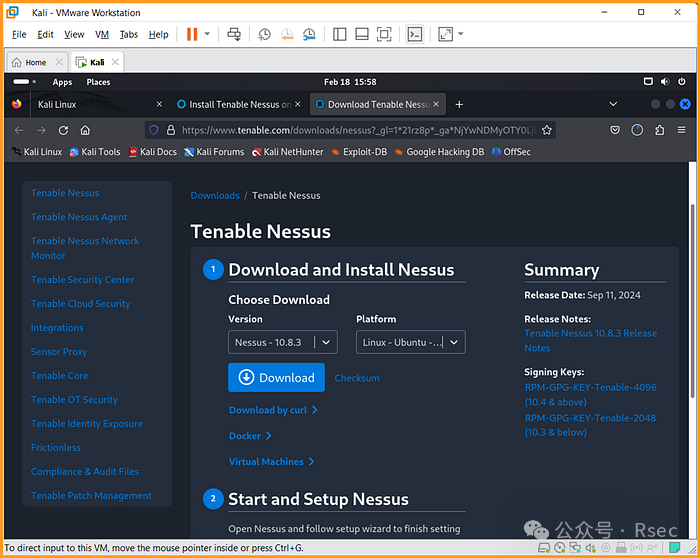Viewport: 700px width, 558px height.
Task: Open the File menu in VMware
Action: pyautogui.click(x=19, y=34)
